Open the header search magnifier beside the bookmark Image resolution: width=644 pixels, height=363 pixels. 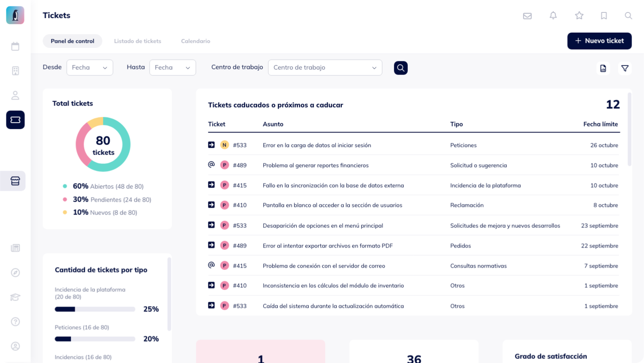tap(628, 15)
